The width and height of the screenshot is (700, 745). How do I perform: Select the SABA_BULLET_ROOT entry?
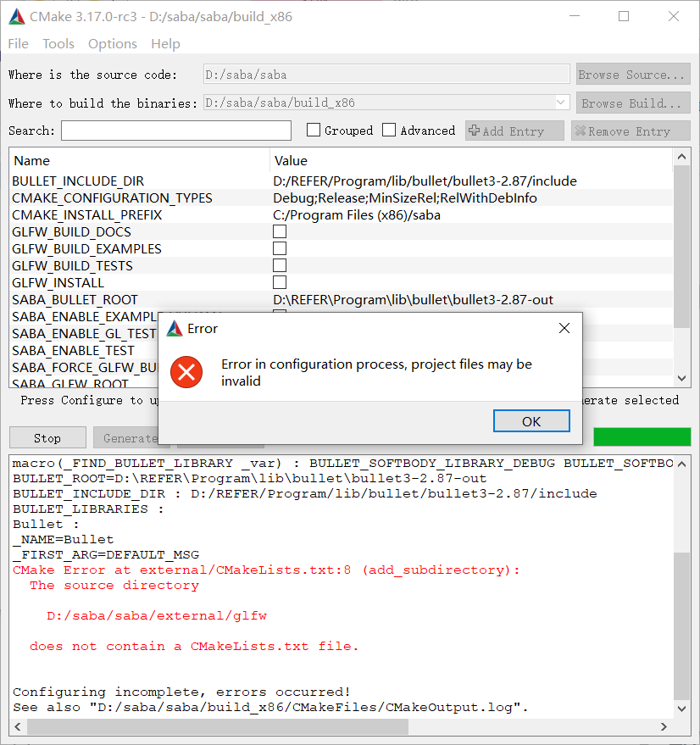[x=75, y=300]
